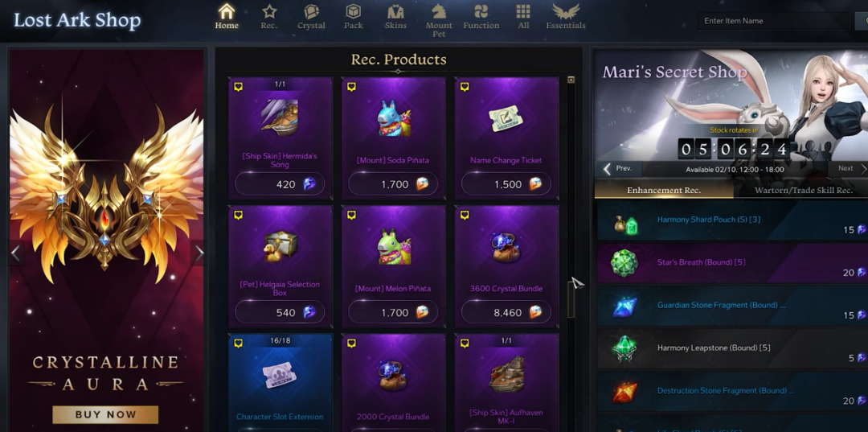Select the Essentials wings icon
Image resolution: width=868 pixels, height=432 pixels.
pos(566,11)
